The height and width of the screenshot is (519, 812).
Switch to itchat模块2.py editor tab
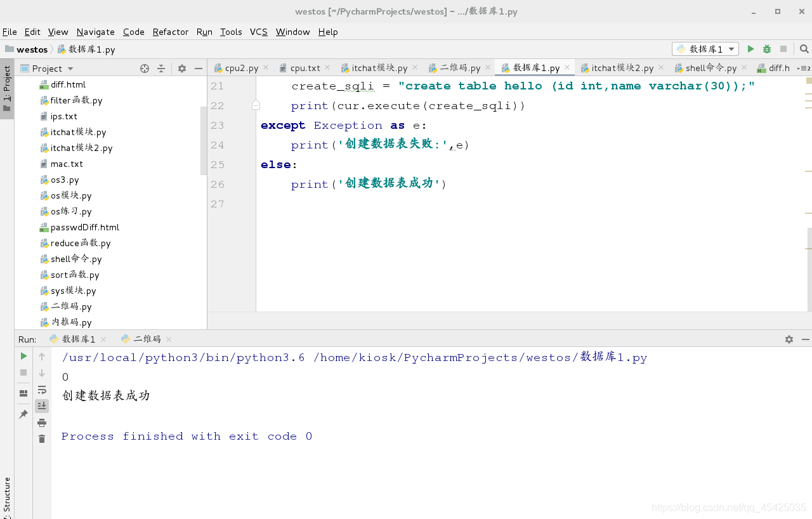[622, 68]
